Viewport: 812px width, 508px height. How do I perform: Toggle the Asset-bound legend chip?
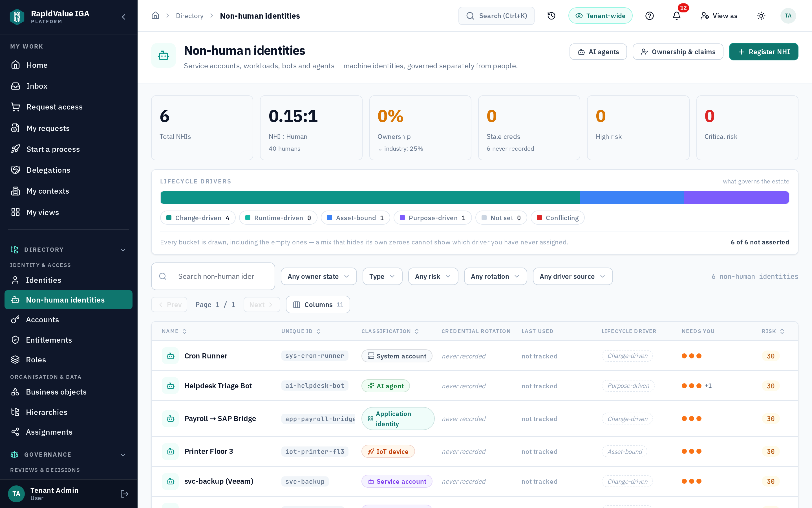click(355, 218)
